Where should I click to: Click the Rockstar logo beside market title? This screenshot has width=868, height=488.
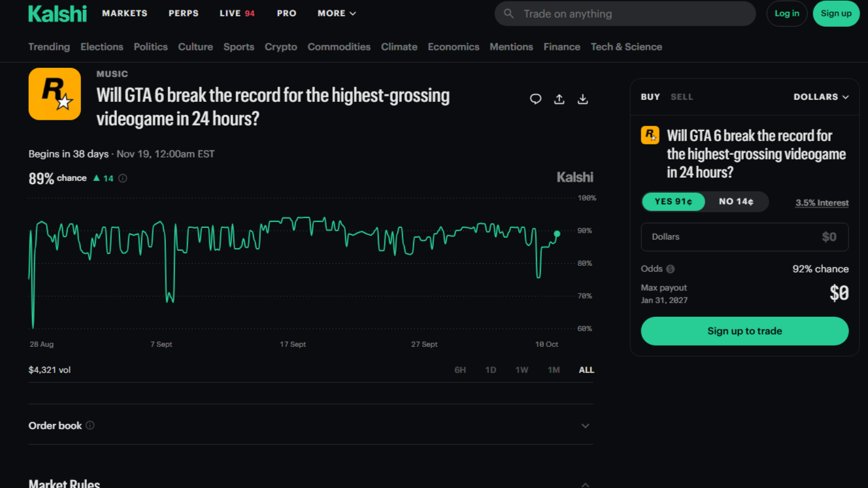click(55, 94)
